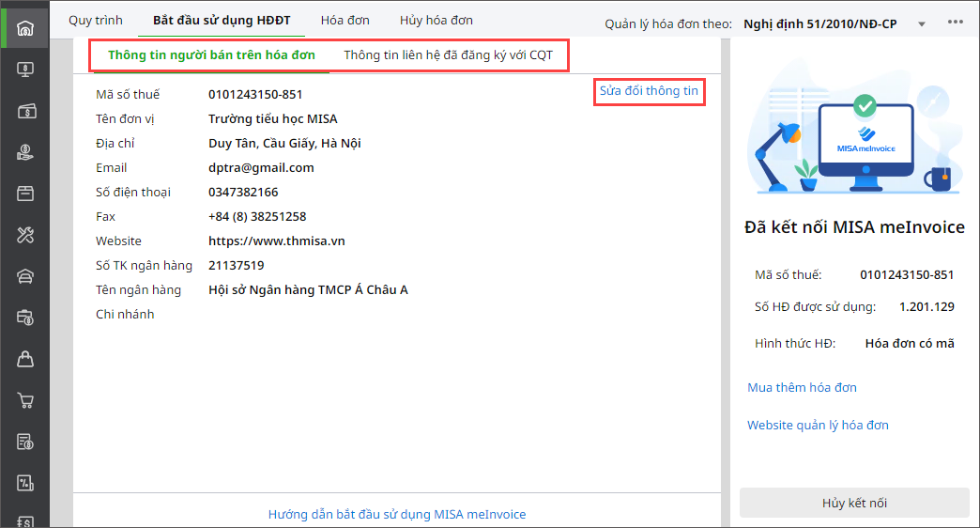Click the invoice count 1.201.129
Screen dimensions: 980x528
926,306
